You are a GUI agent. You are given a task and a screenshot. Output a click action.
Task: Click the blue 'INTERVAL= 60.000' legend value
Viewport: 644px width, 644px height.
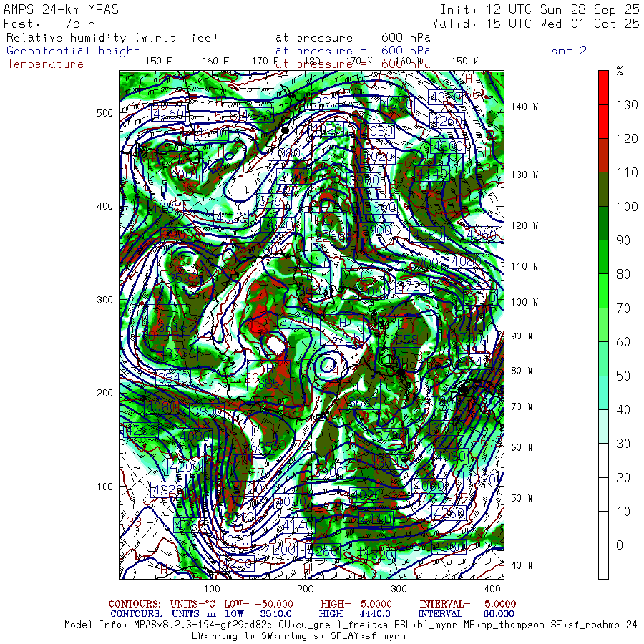467,614
